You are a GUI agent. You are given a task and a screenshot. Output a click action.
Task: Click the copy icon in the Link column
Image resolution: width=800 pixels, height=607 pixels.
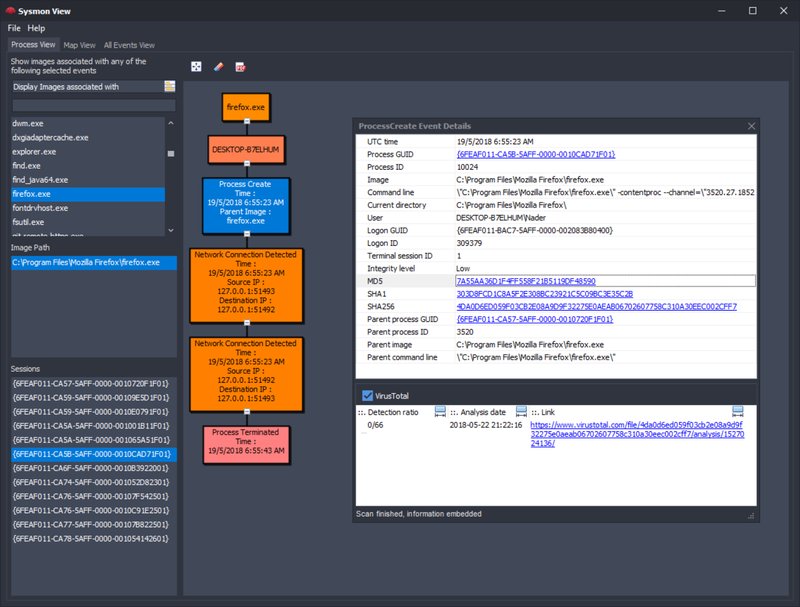coord(738,410)
